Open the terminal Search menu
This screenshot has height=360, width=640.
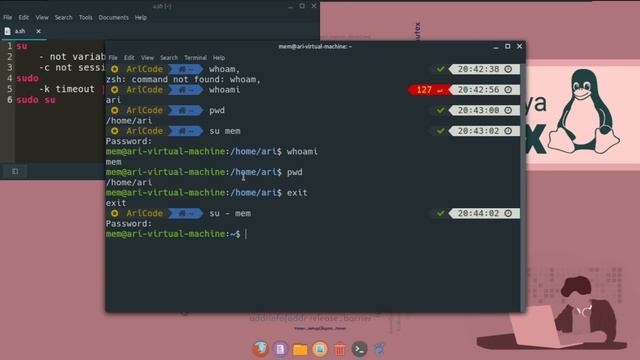pos(169,58)
